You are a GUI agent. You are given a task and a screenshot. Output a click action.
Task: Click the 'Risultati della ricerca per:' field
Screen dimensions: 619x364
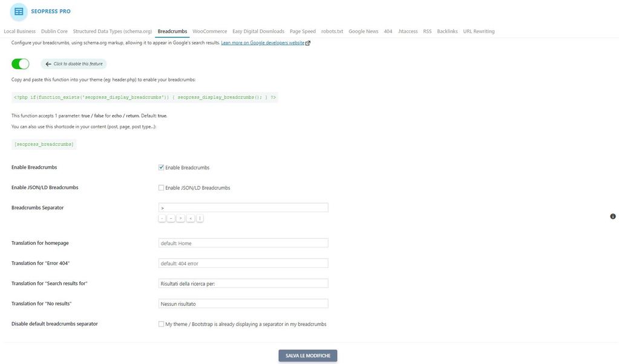(243, 283)
